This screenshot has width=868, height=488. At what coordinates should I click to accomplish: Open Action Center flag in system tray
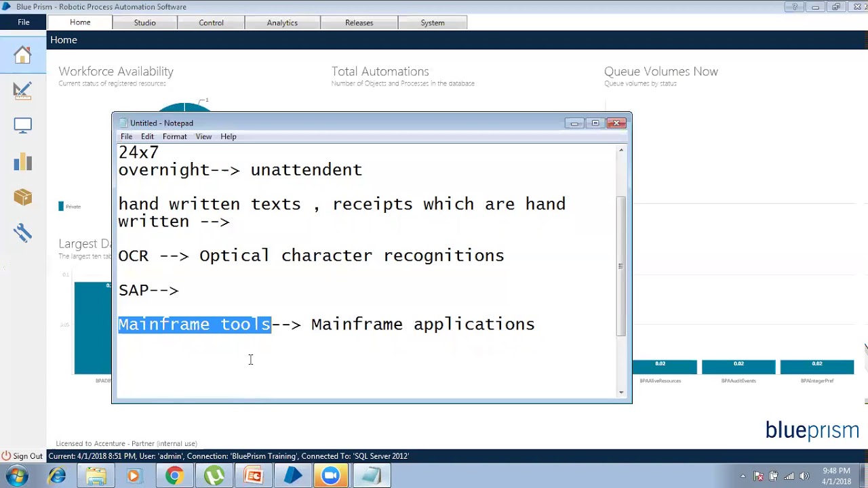758,476
